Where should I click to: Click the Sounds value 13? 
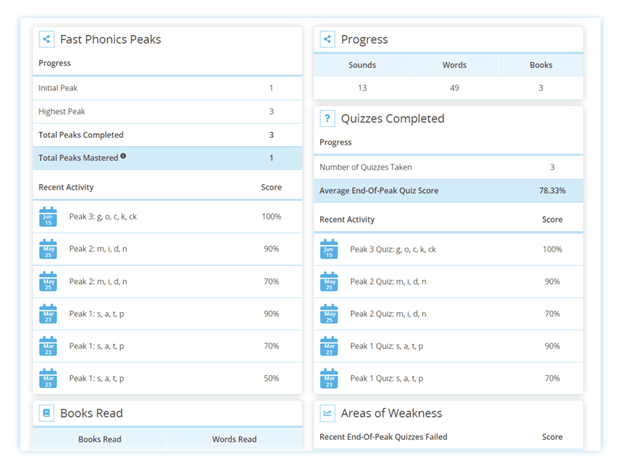point(362,88)
